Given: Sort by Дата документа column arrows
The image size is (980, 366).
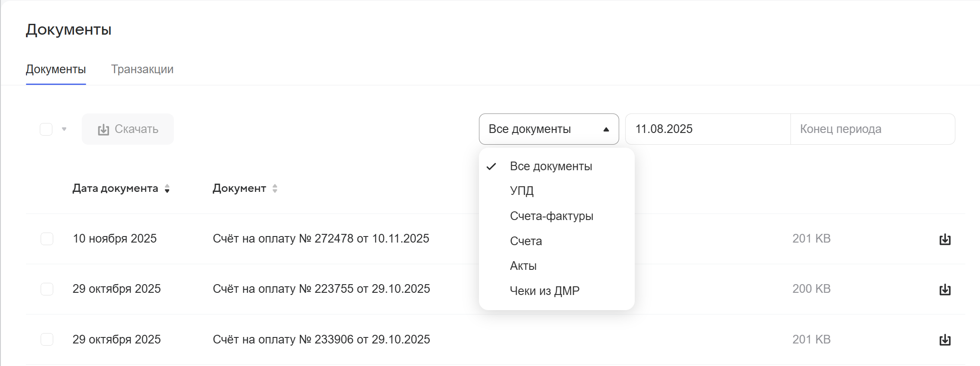Looking at the screenshot, I should click(x=167, y=188).
